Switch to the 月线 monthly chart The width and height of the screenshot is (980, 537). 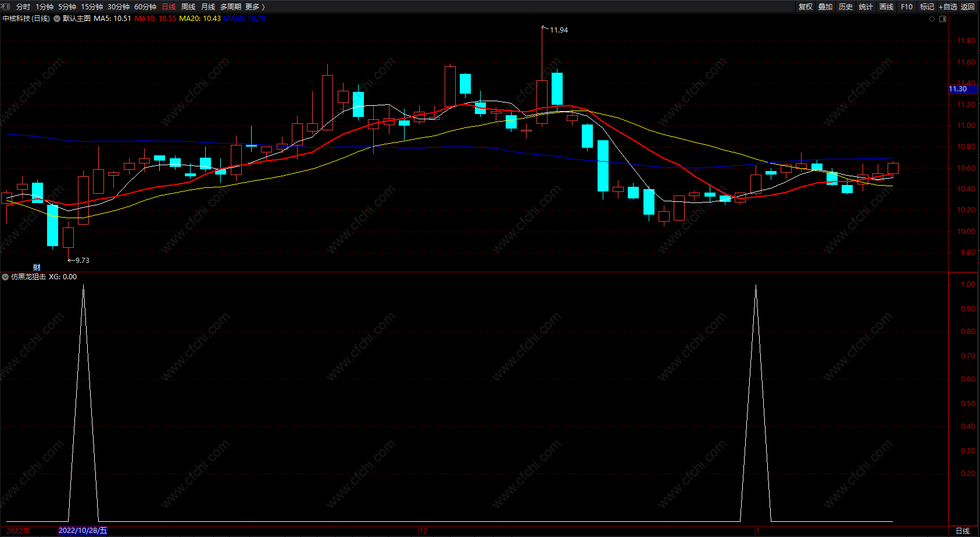(x=208, y=7)
